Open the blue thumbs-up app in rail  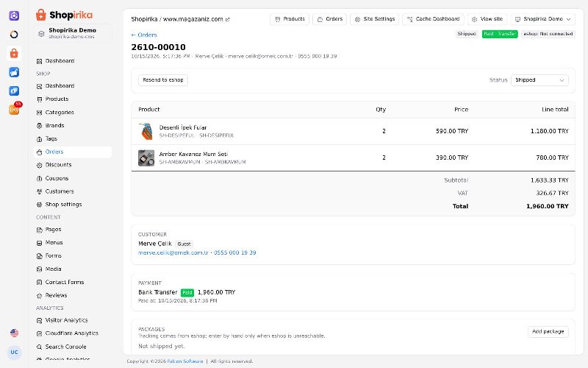pos(14,72)
